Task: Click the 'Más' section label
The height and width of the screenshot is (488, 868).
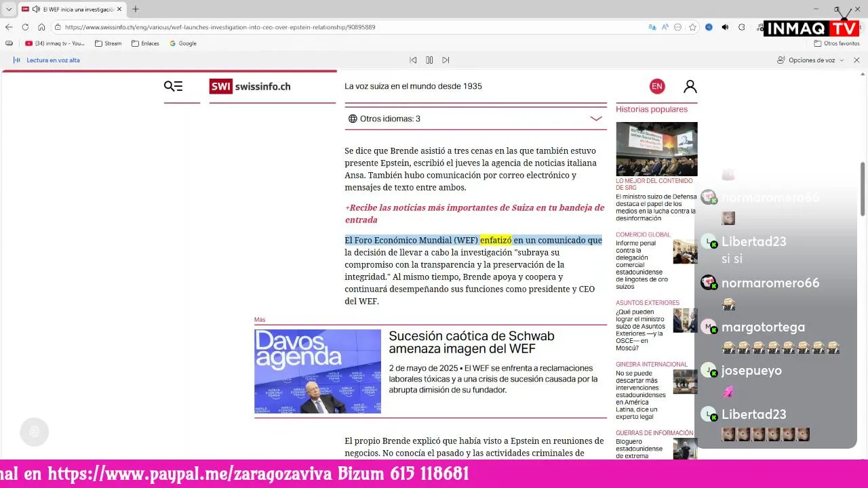Action: (260, 320)
